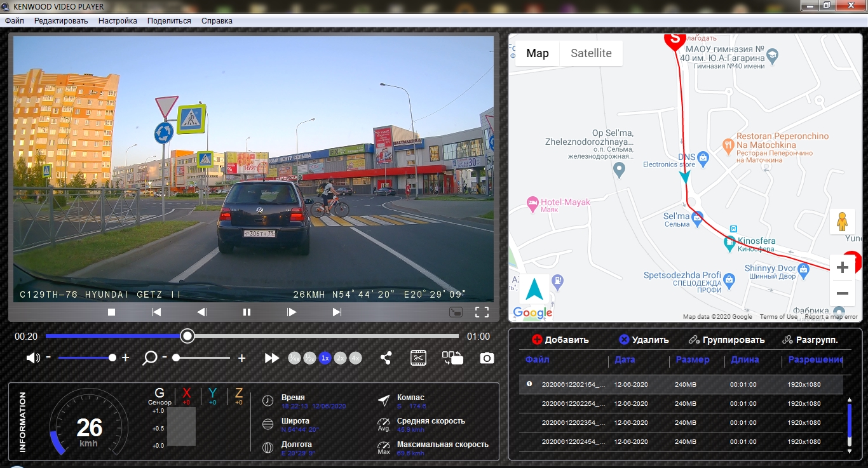
Task: Select file 20200612202354 in the list
Action: (x=573, y=423)
